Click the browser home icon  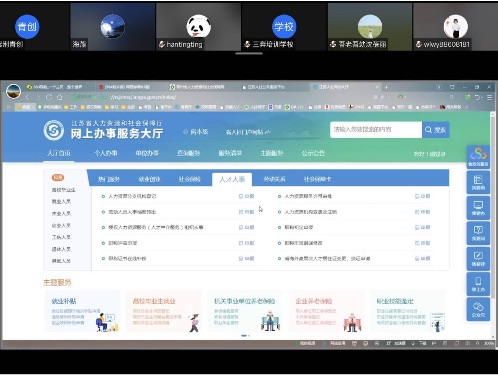click(x=60, y=97)
